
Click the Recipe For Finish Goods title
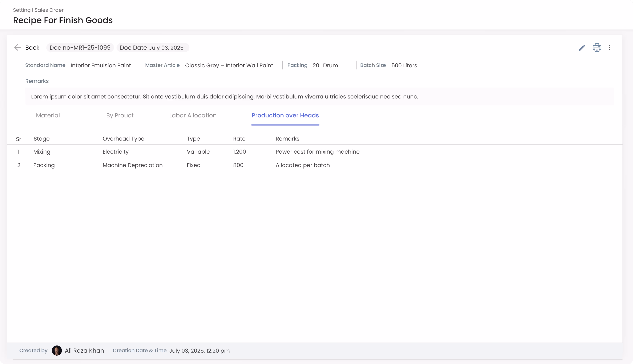63,20
